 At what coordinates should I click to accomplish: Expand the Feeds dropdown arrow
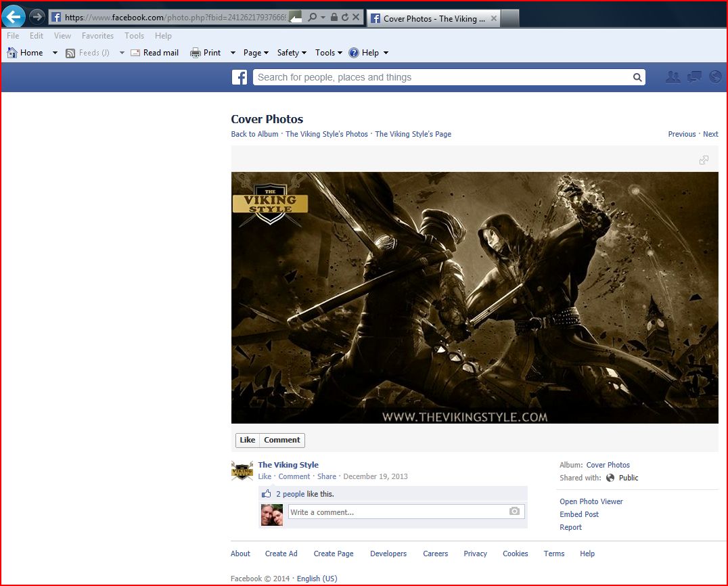pos(122,53)
